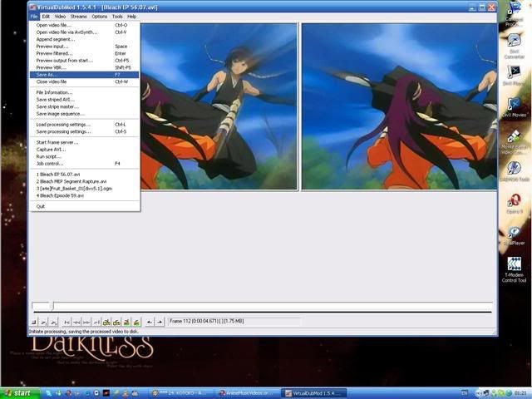
Task: Click the Stop playback toolbar button
Action: coord(33,322)
